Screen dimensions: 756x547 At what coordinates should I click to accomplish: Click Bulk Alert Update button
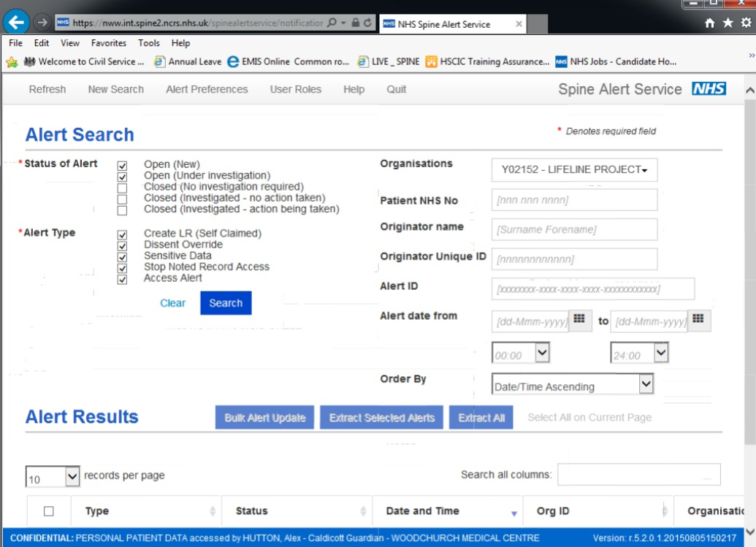pyautogui.click(x=264, y=417)
